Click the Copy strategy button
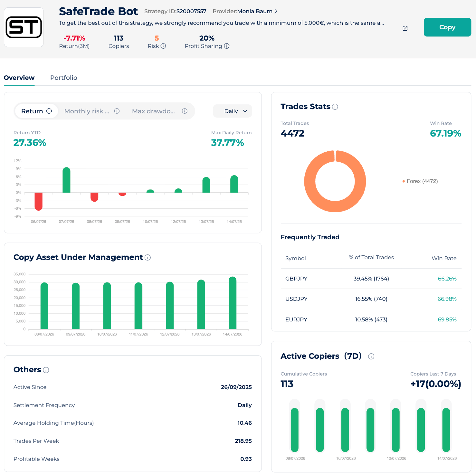 click(x=447, y=27)
